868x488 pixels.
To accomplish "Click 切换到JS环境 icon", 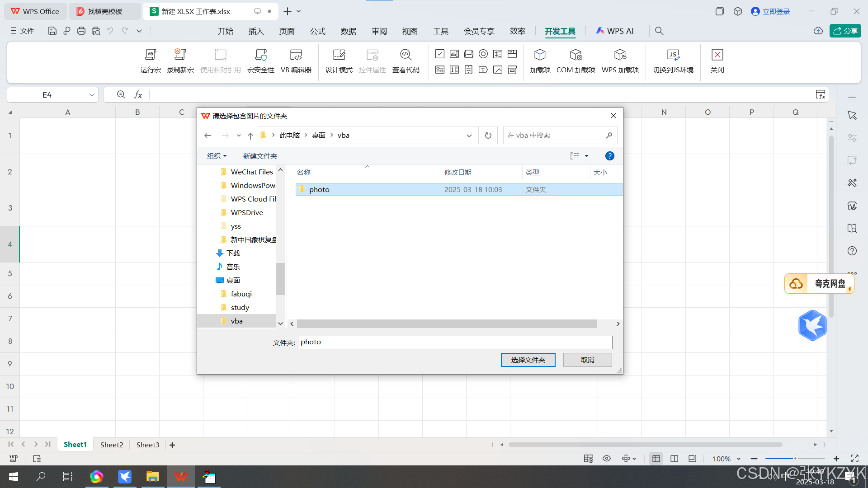I will [673, 55].
